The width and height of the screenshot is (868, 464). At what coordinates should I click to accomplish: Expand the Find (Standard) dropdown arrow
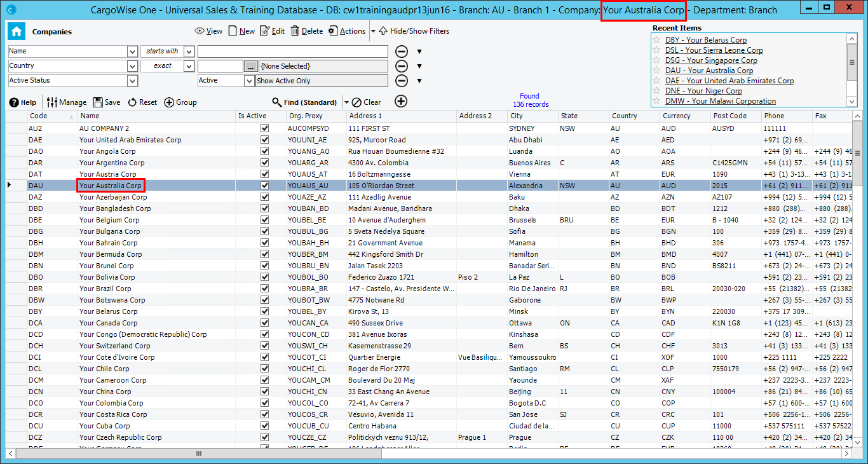pyautogui.click(x=346, y=102)
